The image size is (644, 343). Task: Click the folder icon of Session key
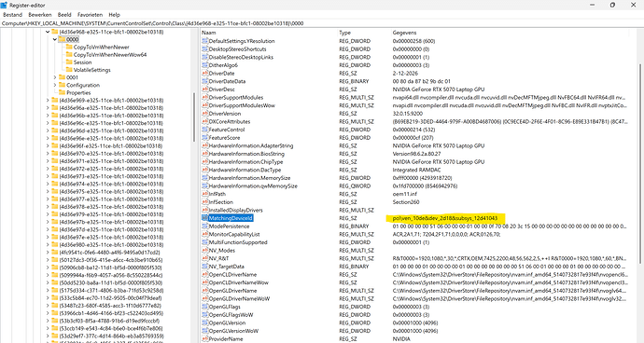(x=69, y=62)
